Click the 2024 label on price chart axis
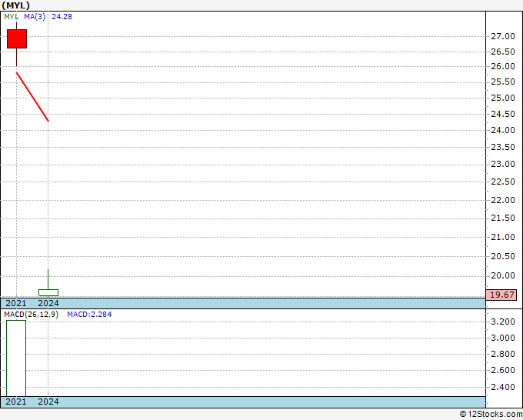This screenshot has height=420, width=523. [48, 303]
